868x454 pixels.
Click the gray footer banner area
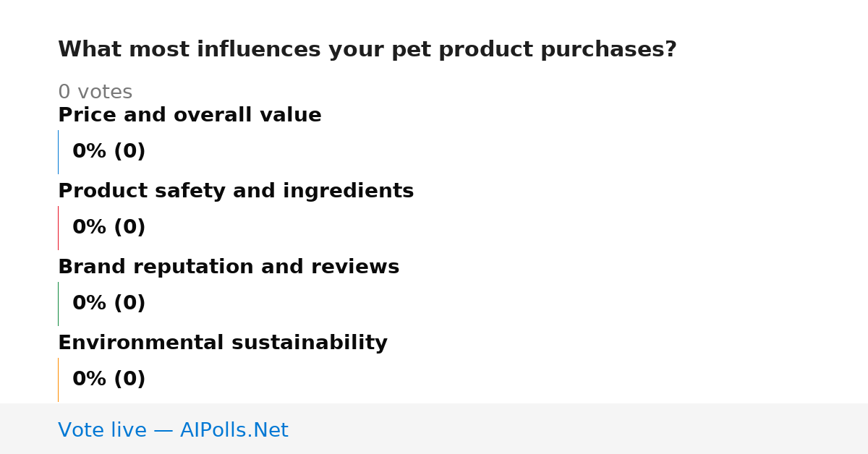434,429
